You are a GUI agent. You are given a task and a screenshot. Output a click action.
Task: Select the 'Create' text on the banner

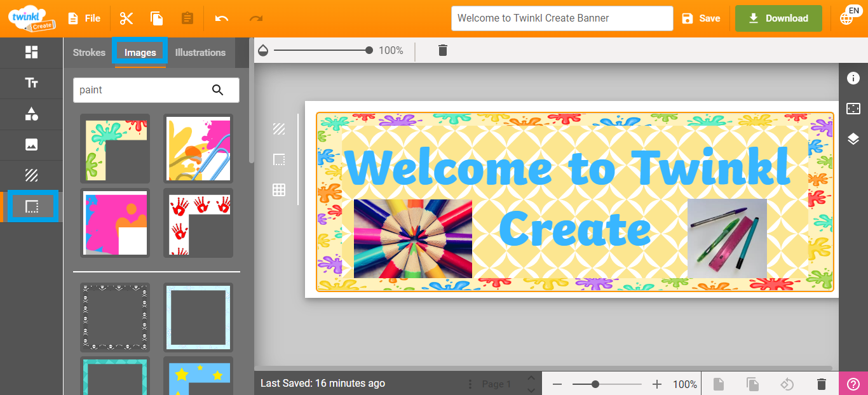[575, 229]
